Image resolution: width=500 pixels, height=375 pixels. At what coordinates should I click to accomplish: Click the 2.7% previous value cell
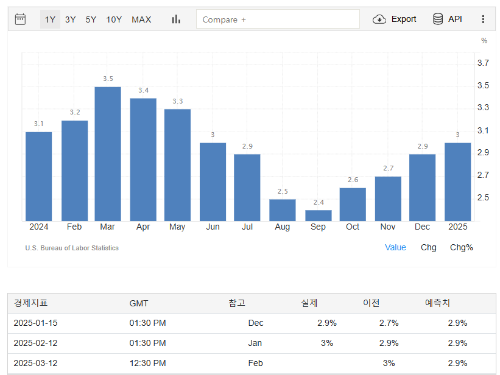pos(389,323)
